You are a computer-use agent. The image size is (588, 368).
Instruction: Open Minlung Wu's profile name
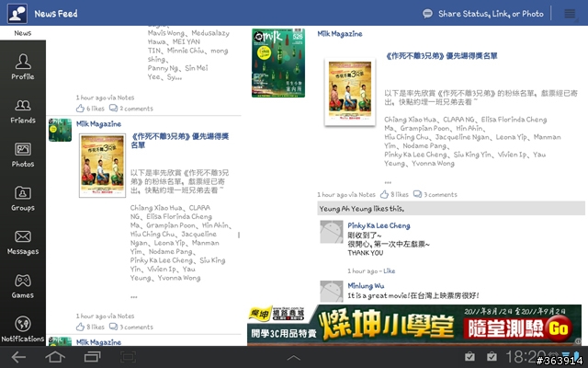pos(366,285)
